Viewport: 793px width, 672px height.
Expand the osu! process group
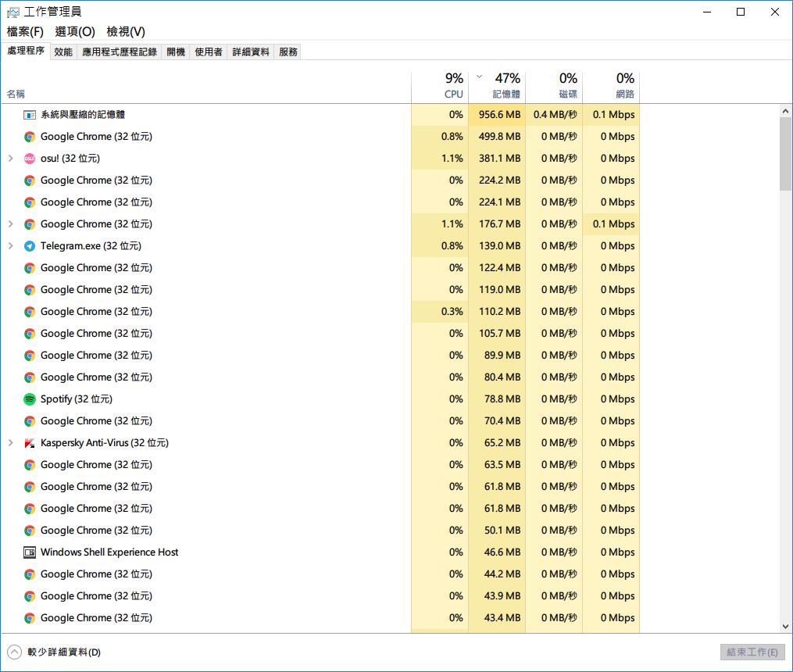[11, 159]
